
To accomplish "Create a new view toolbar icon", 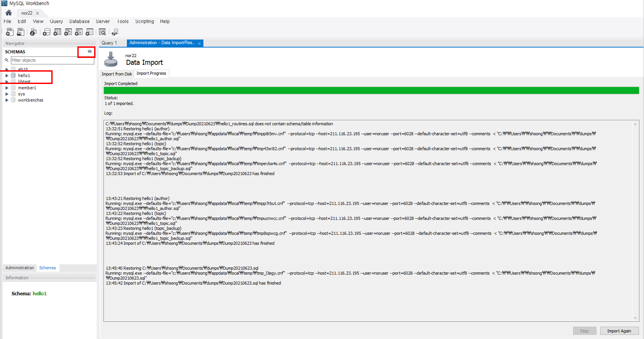I will pyautogui.click(x=68, y=32).
